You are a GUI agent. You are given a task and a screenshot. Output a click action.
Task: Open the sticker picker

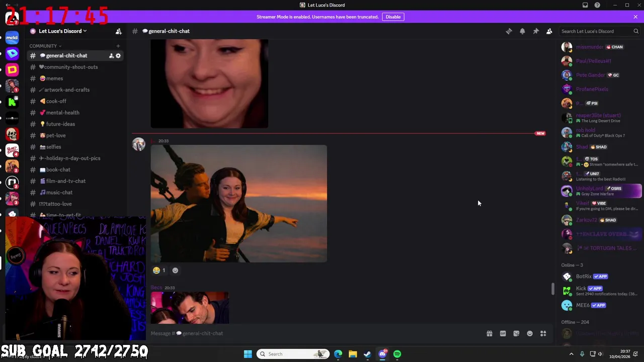coord(516,333)
